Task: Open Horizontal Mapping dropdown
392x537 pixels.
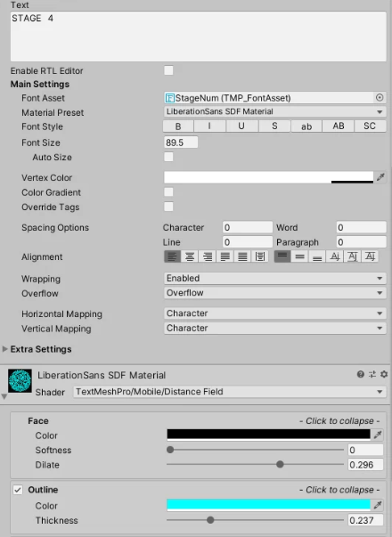Action: point(274,313)
